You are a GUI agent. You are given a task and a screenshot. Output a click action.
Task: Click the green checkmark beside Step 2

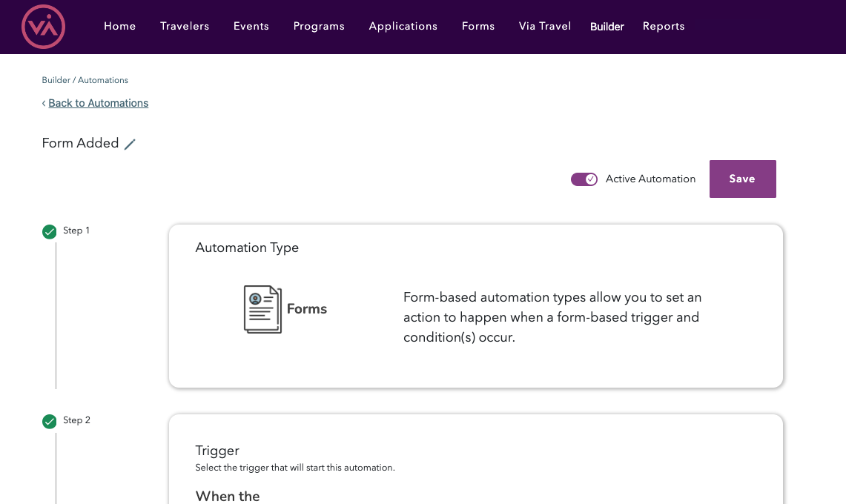49,421
